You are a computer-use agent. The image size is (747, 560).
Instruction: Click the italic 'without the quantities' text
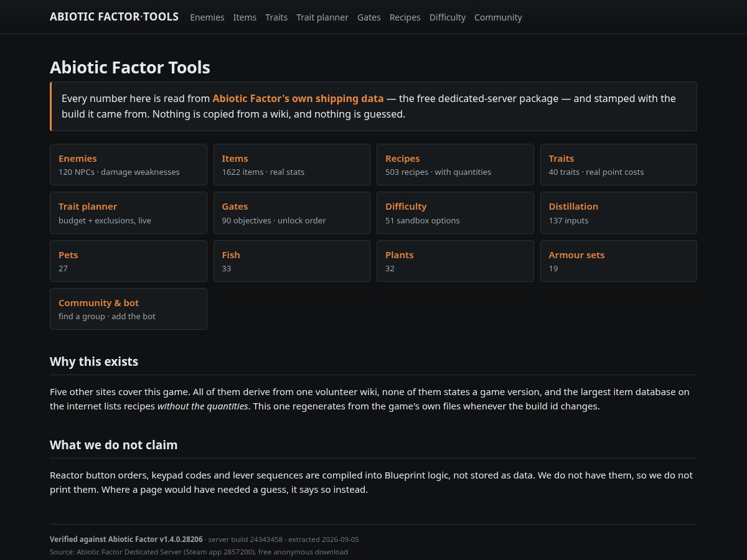[x=203, y=406]
